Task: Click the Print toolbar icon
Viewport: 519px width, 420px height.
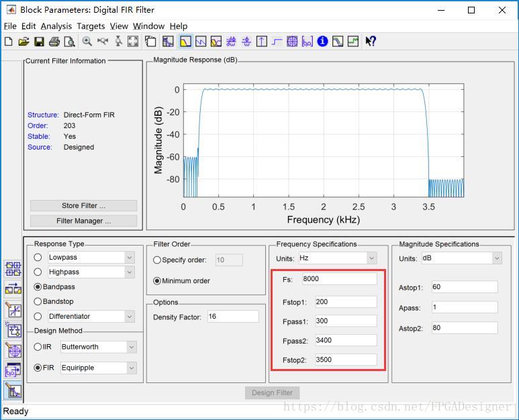Action: (x=54, y=42)
